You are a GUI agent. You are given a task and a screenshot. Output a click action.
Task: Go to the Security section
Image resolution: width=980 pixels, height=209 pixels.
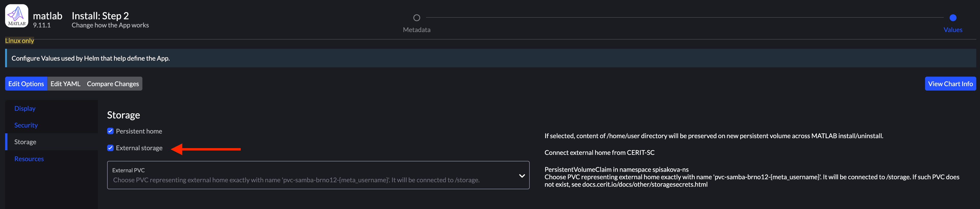pos(26,125)
